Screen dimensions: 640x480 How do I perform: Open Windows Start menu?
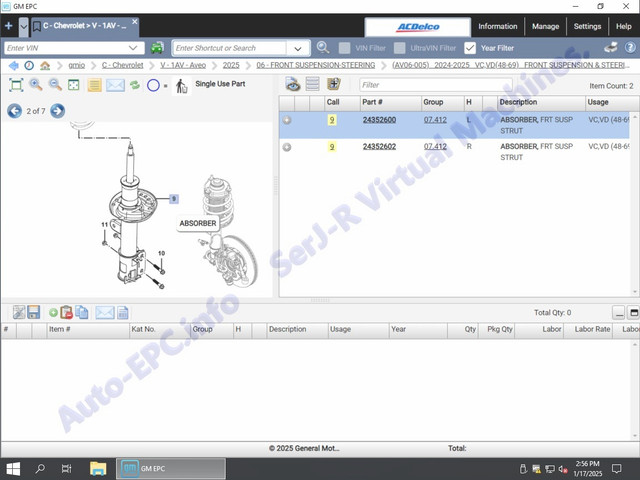(x=13, y=469)
